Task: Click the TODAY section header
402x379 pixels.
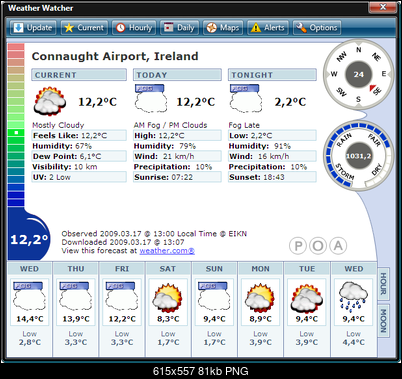Action: click(x=177, y=75)
